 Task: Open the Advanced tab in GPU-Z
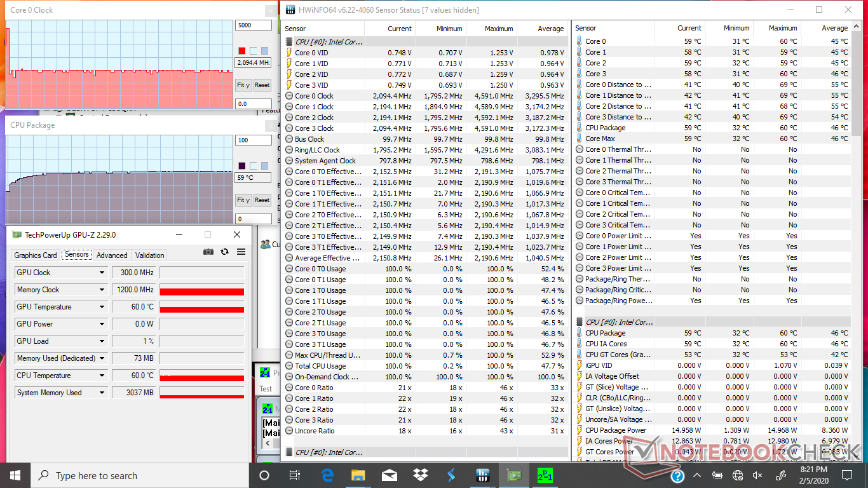[x=112, y=255]
